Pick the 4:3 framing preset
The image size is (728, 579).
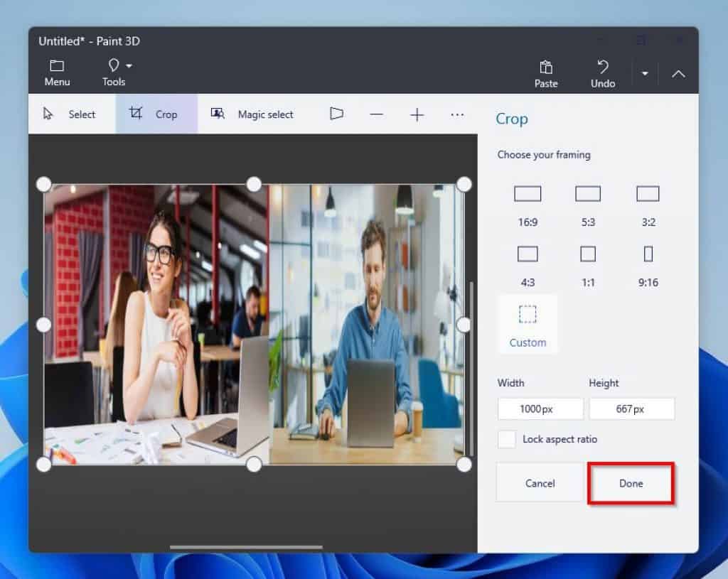pos(528,266)
